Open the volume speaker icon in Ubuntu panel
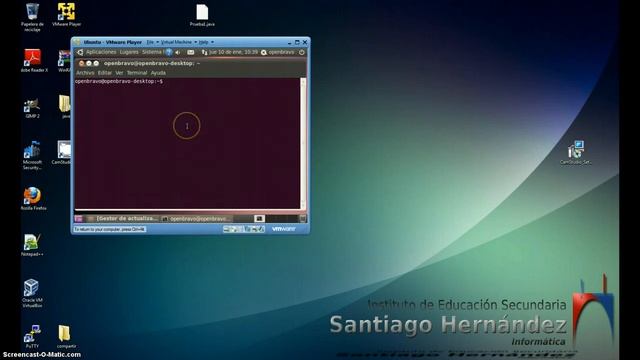Screen dimensions: 640x360 [178, 52]
